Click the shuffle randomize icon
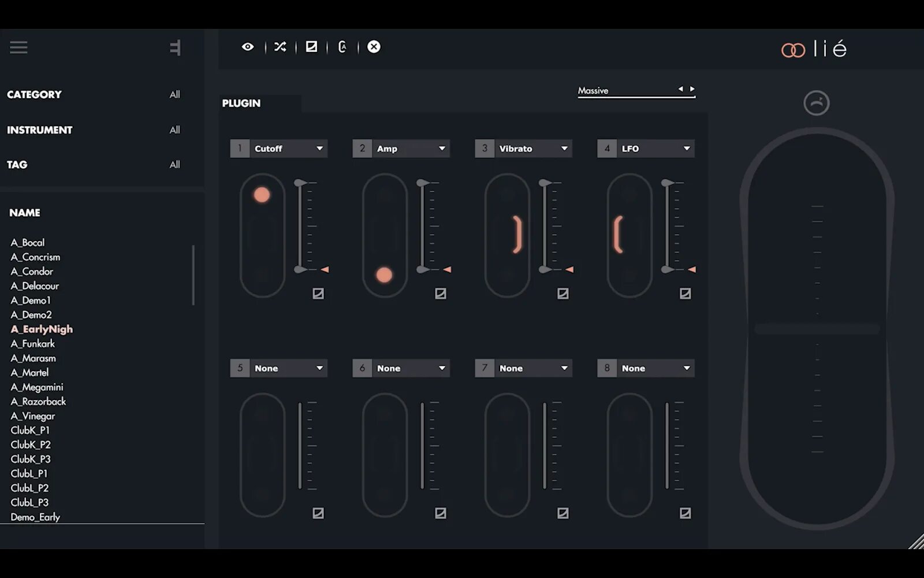Image resolution: width=924 pixels, height=578 pixels. tap(280, 47)
